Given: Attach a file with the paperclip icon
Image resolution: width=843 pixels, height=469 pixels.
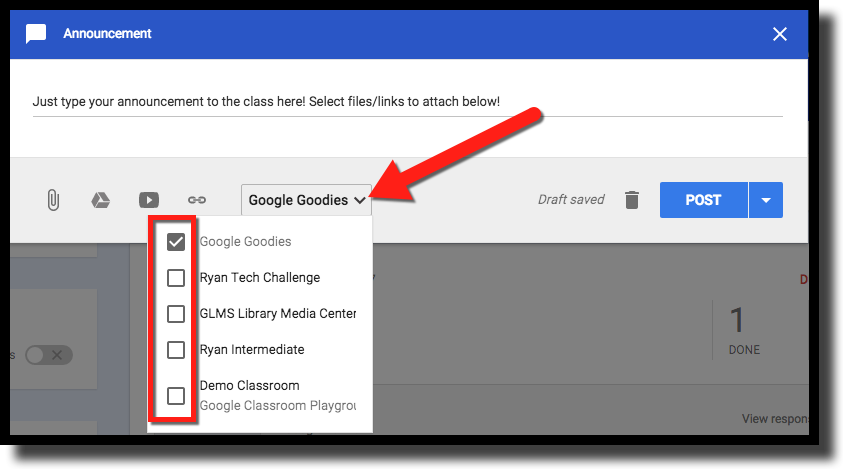Looking at the screenshot, I should click(x=53, y=200).
